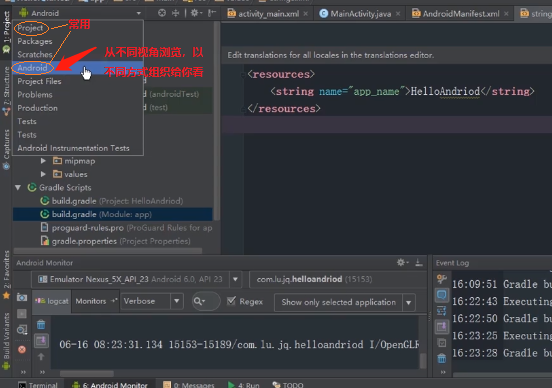Open the Terminal tool window
This screenshot has width=552, height=388.
pos(38,385)
